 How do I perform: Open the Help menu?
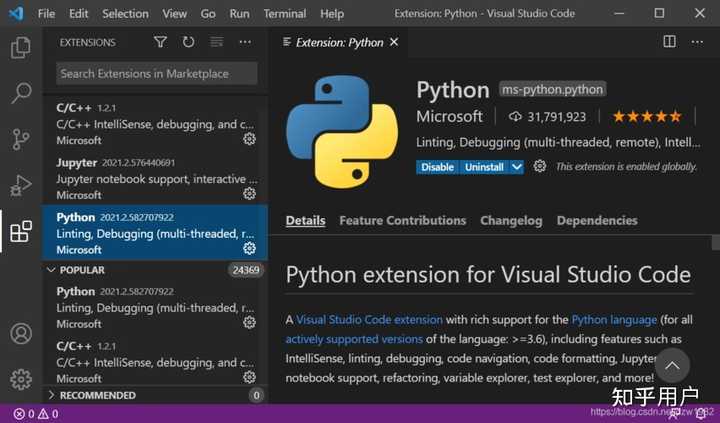[332, 14]
